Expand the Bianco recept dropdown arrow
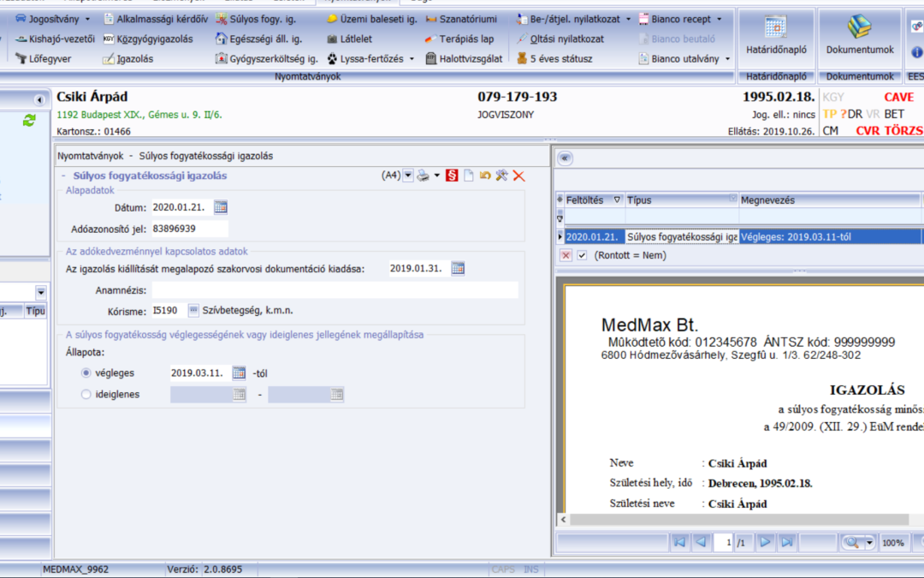 tap(719, 19)
